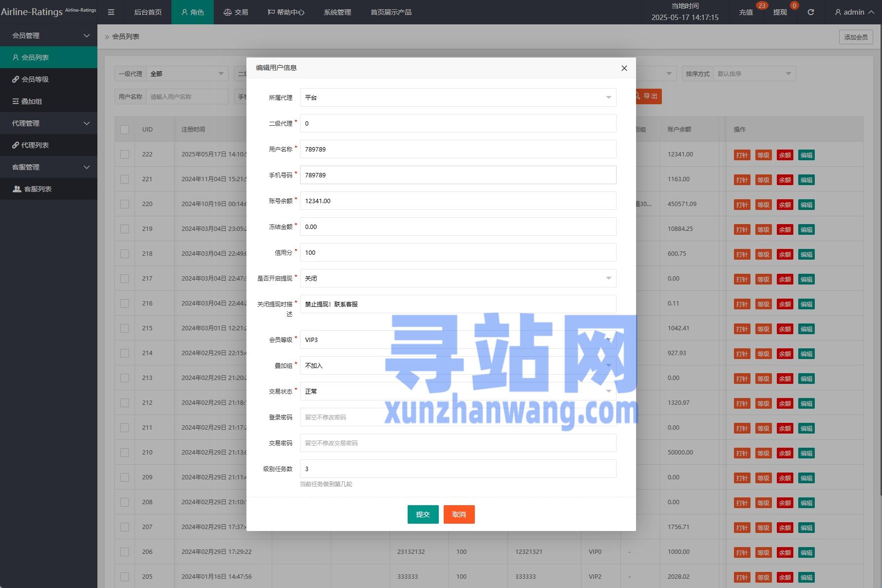This screenshot has height=588, width=882.
Task: Click the orange 导出 export button
Action: (648, 96)
